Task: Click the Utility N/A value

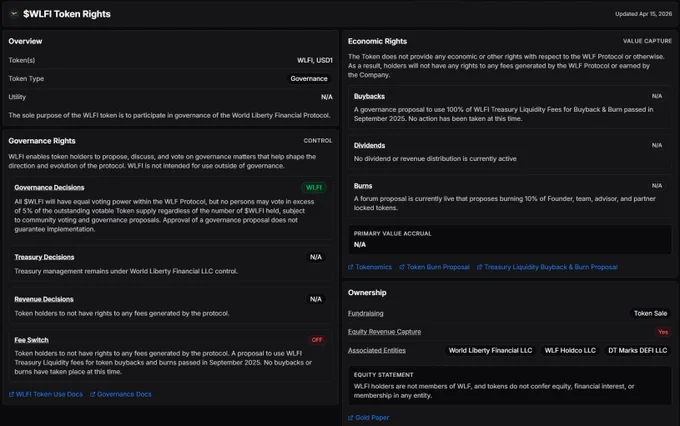Action: coord(327,97)
